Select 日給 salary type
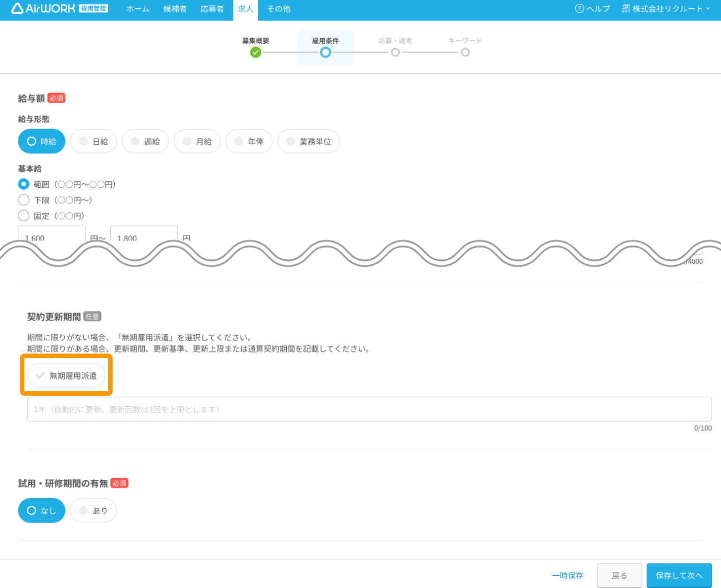Screen dimensions: 721x588 (x=93, y=141)
